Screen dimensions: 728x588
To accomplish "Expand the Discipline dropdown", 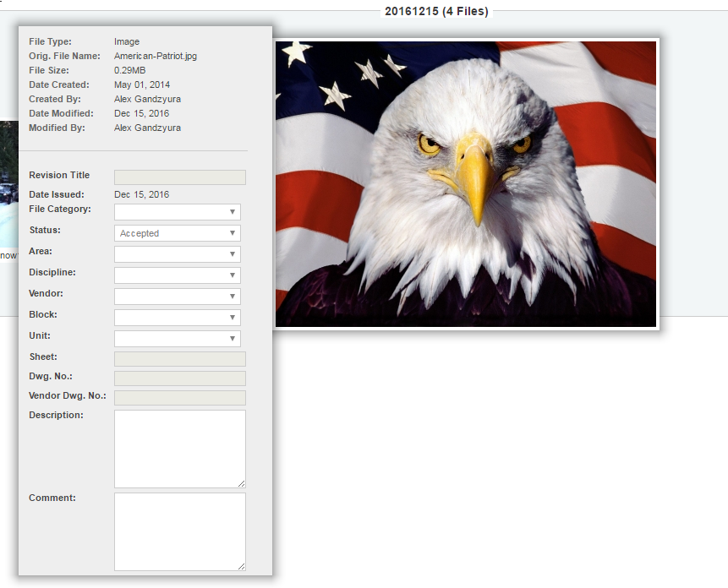I will tap(178, 275).
